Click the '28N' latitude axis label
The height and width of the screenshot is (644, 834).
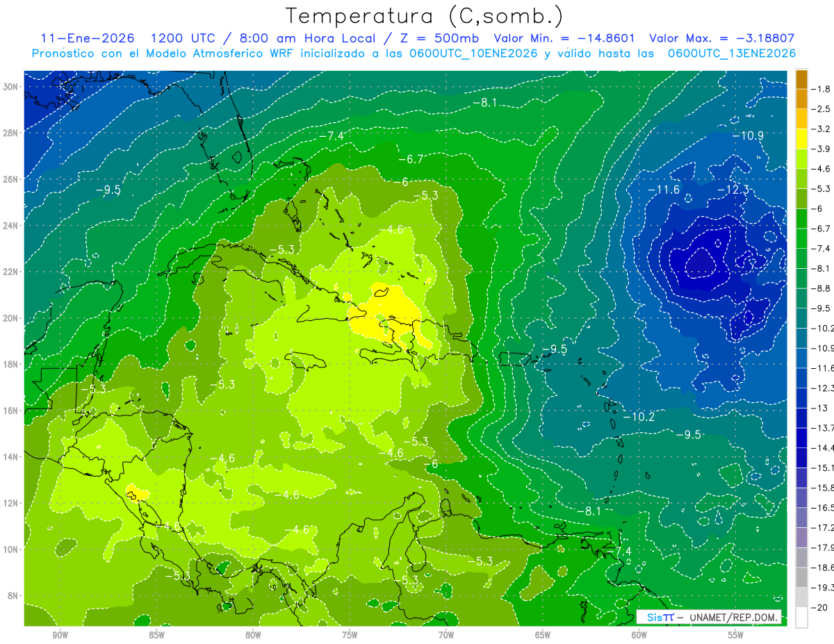[x=12, y=133]
